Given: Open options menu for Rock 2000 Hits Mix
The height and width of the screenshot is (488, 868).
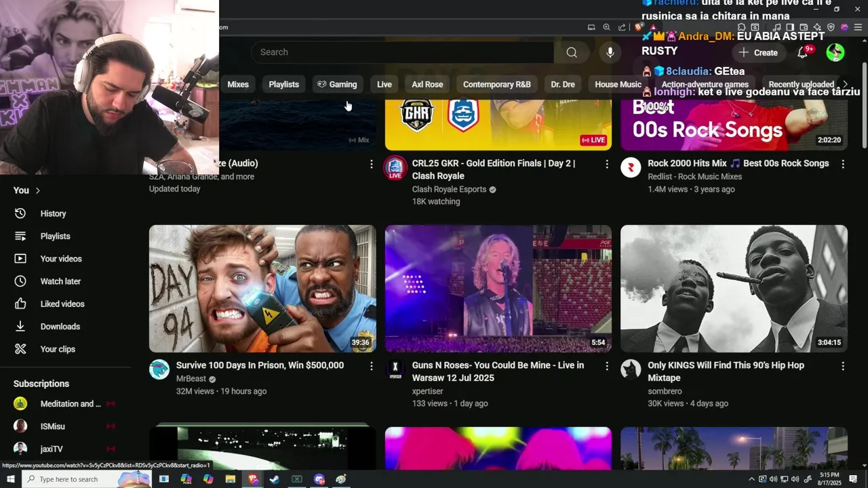Looking at the screenshot, I should 843,164.
